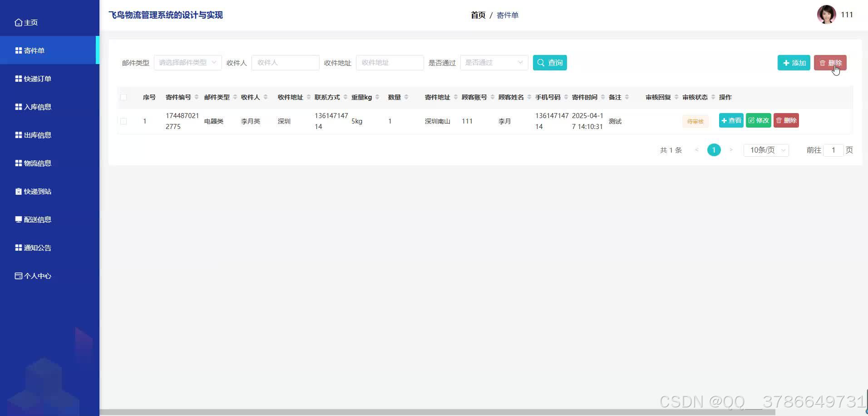Sort by 寄件时间 column arrows
This screenshot has width=868, height=416.
[x=603, y=97]
